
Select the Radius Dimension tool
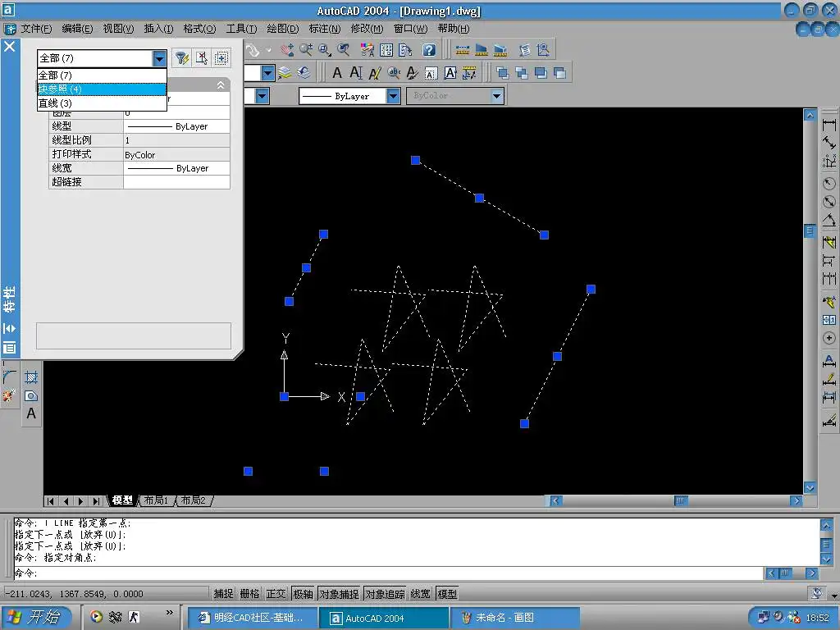(829, 184)
